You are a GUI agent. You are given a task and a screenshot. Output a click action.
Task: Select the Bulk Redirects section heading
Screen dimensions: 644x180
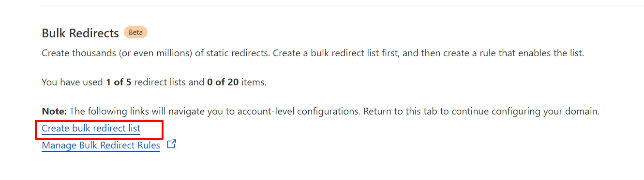tap(80, 33)
